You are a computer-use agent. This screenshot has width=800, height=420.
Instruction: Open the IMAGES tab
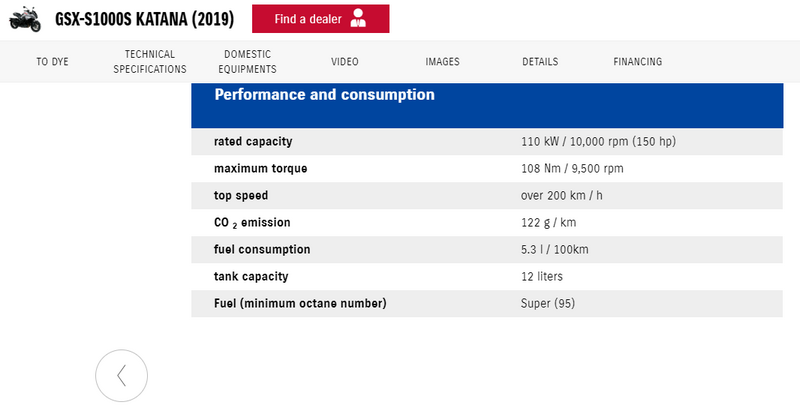[442, 62]
